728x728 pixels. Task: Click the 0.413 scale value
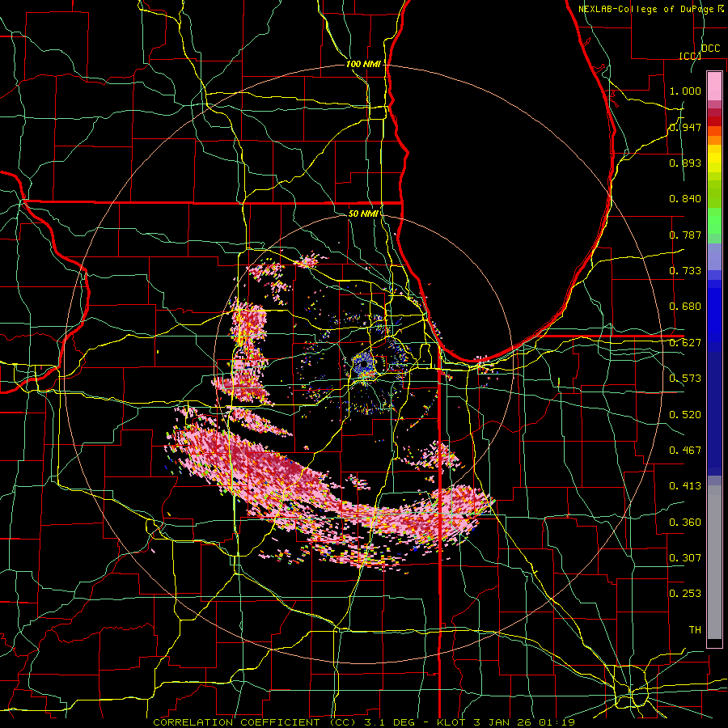pos(685,486)
